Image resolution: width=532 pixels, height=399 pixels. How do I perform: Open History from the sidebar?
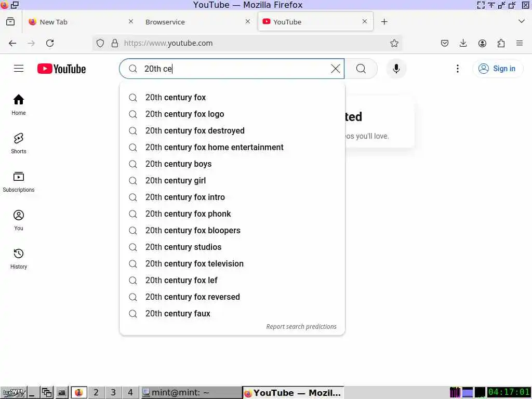point(19,259)
